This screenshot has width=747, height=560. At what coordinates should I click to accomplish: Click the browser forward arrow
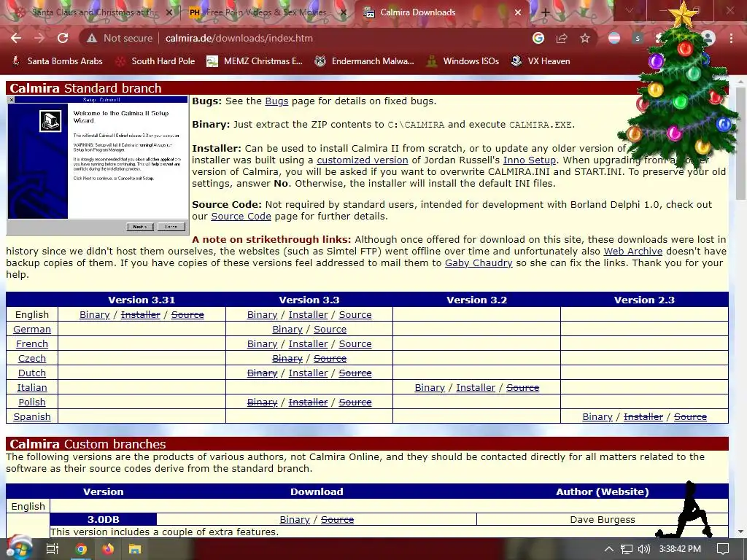point(39,38)
